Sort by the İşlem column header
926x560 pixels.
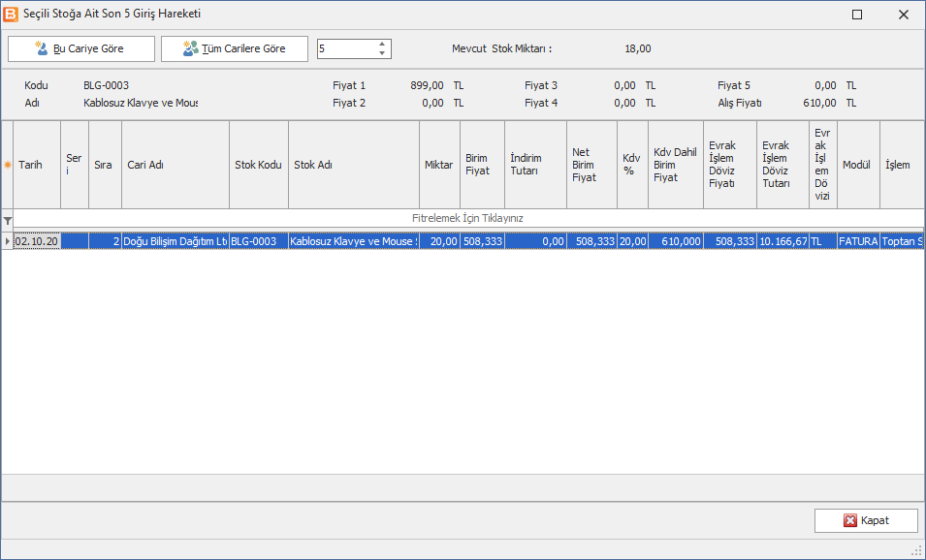pyautogui.click(x=902, y=165)
